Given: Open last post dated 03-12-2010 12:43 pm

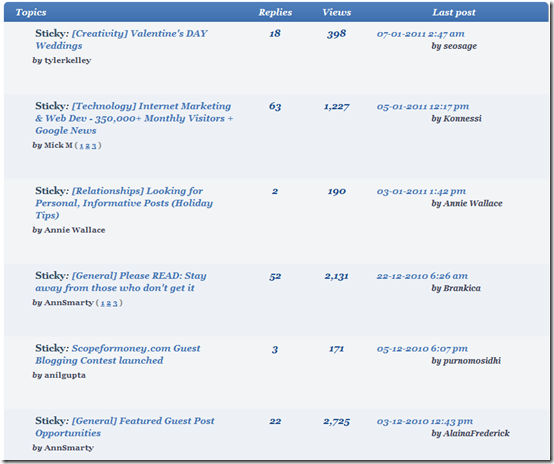Looking at the screenshot, I should 425,421.
